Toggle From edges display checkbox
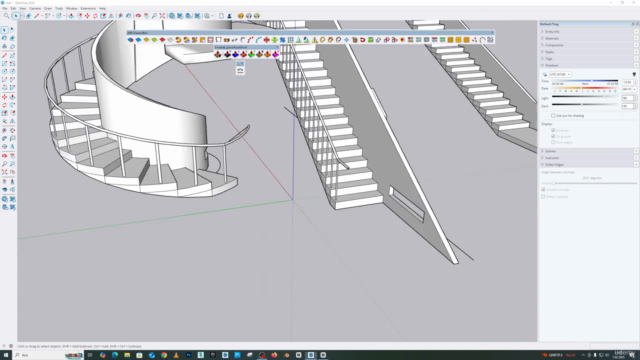 553,142
